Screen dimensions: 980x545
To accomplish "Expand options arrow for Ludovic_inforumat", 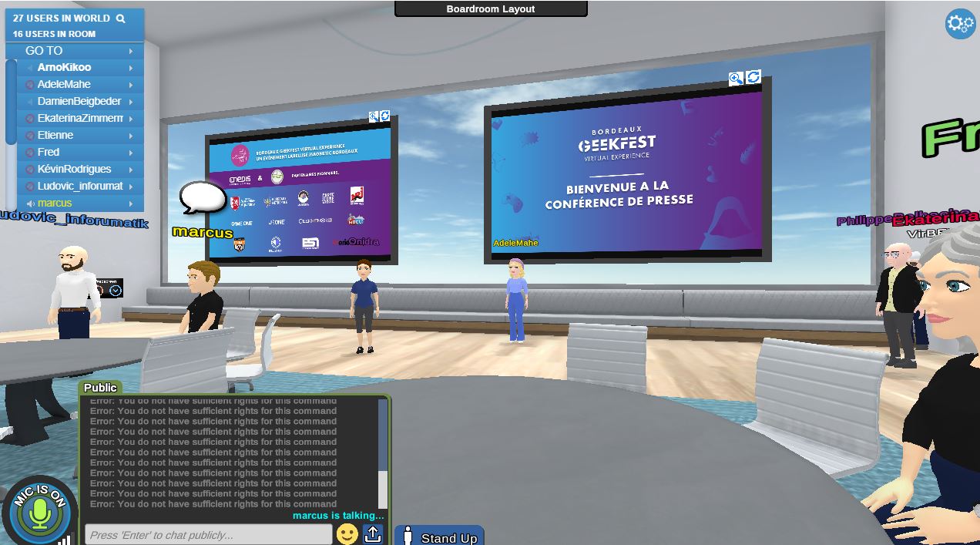I will tap(131, 187).
